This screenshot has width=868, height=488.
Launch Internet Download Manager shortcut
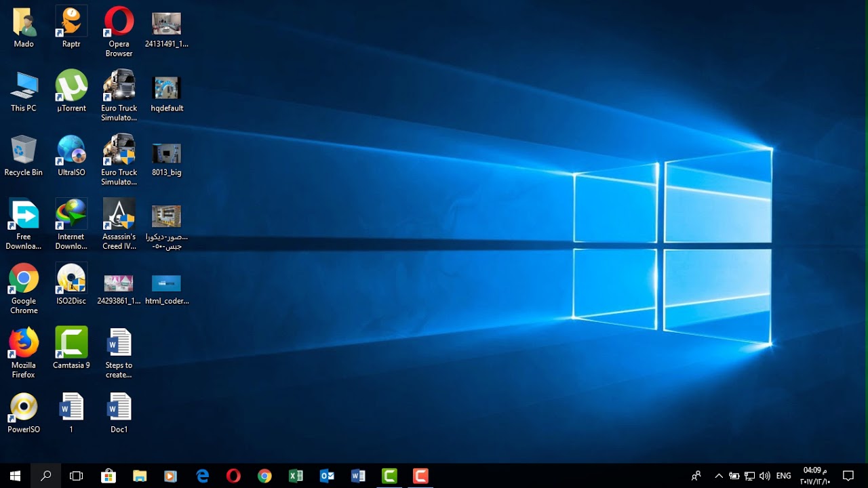pos(71,214)
